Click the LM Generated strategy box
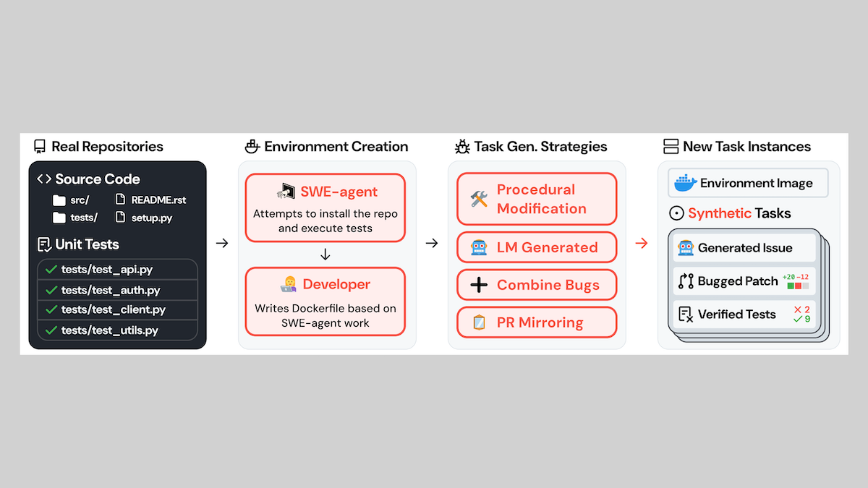Screen dimensions: 868x488 tap(536, 247)
